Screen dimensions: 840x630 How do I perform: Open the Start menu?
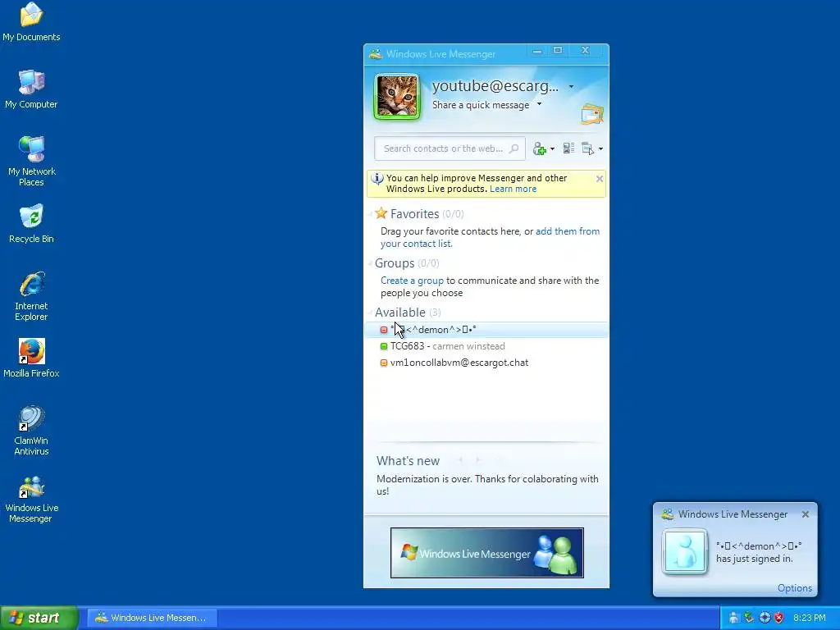tap(39, 618)
